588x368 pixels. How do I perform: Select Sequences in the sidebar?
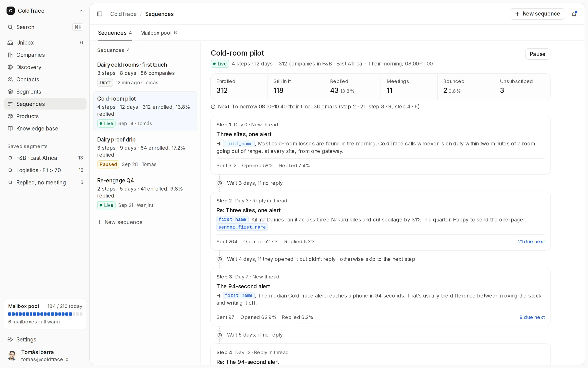tap(45, 104)
